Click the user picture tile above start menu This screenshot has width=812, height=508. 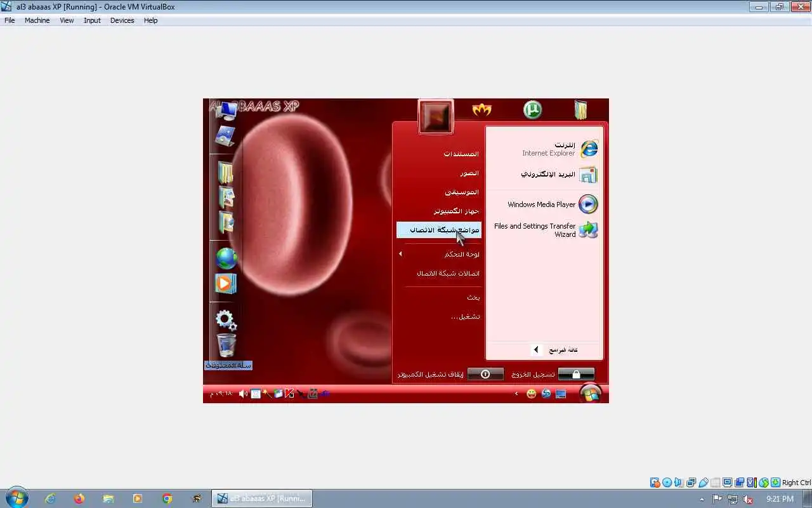[436, 116]
